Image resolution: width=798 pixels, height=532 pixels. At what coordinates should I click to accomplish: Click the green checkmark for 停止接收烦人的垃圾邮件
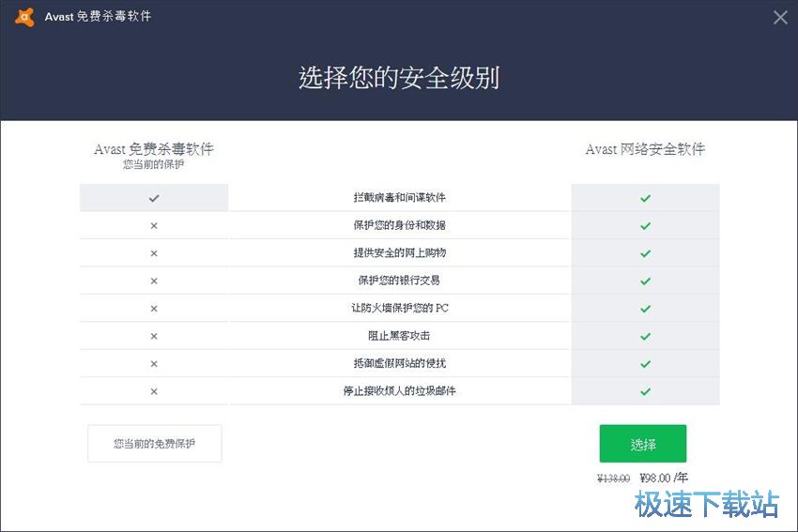coord(645,391)
